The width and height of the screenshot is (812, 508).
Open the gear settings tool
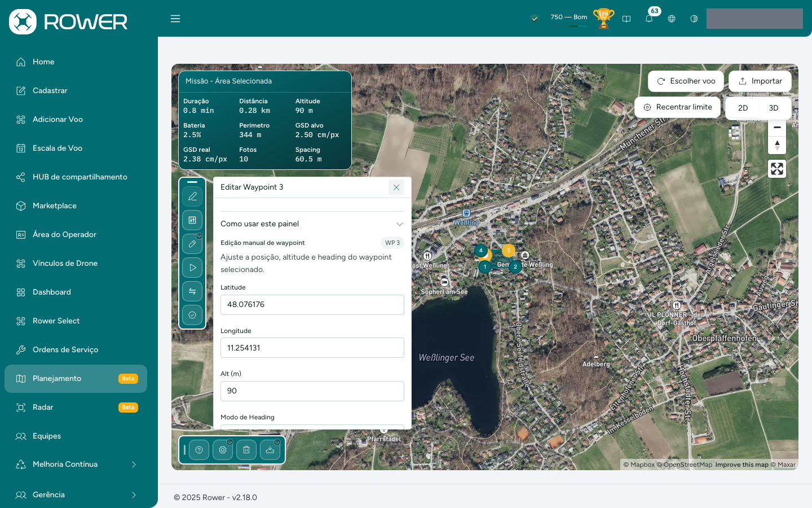223,450
